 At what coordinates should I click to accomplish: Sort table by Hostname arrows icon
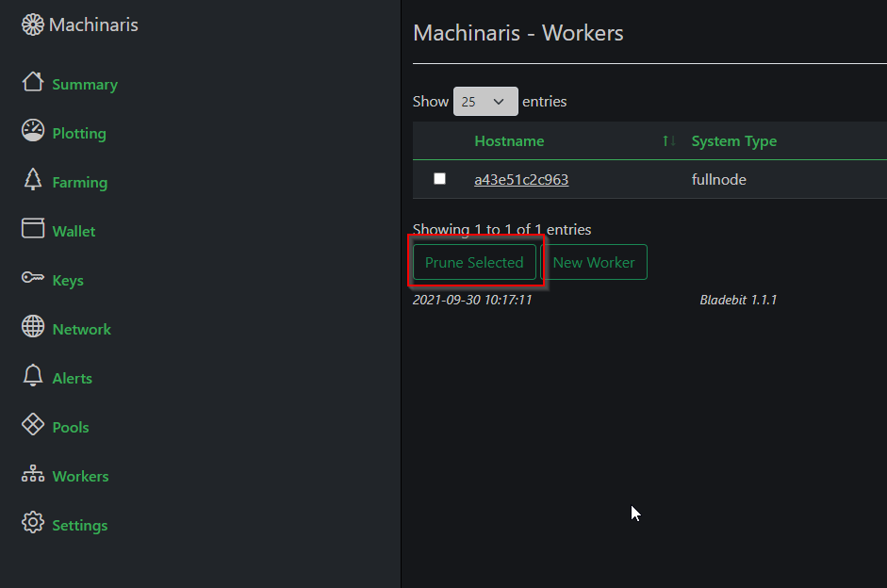[668, 140]
